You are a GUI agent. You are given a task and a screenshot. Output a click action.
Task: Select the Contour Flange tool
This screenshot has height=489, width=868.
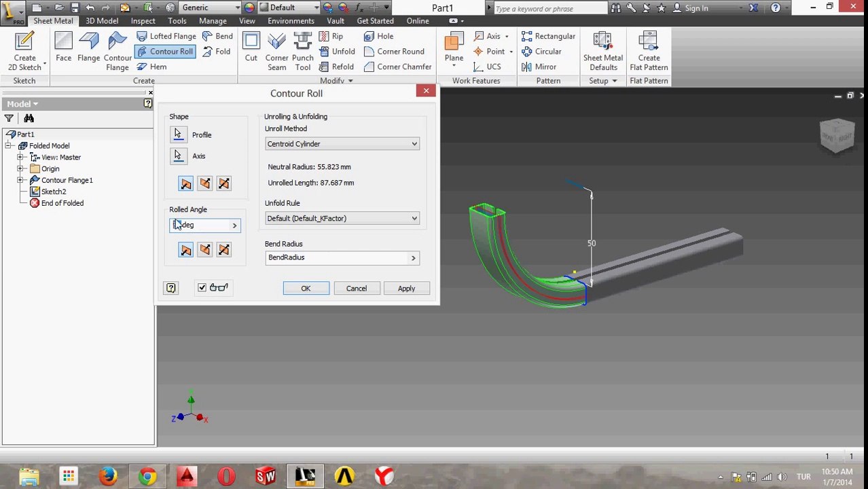pos(117,52)
